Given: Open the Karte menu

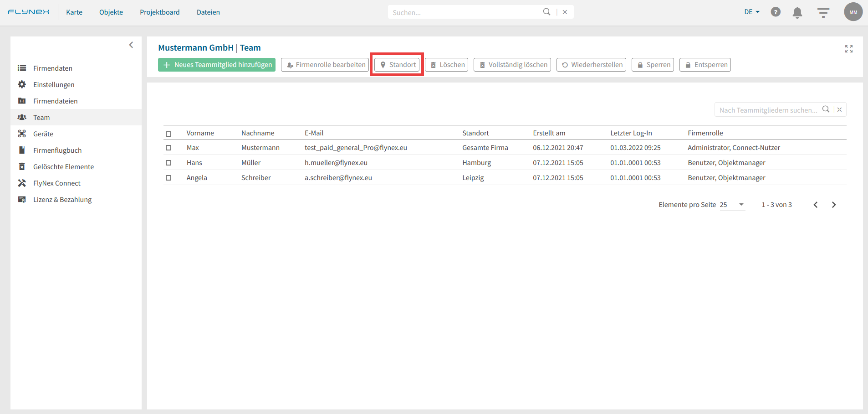Looking at the screenshot, I should [74, 12].
